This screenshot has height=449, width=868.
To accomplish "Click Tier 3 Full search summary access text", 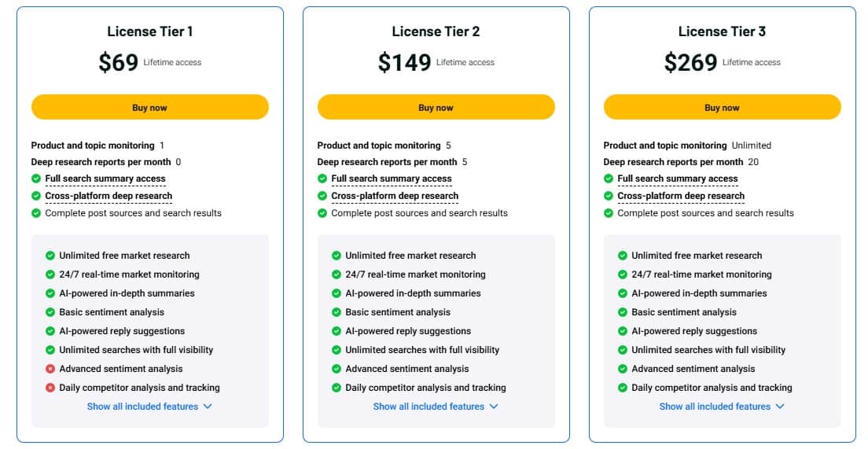I will coord(678,179).
